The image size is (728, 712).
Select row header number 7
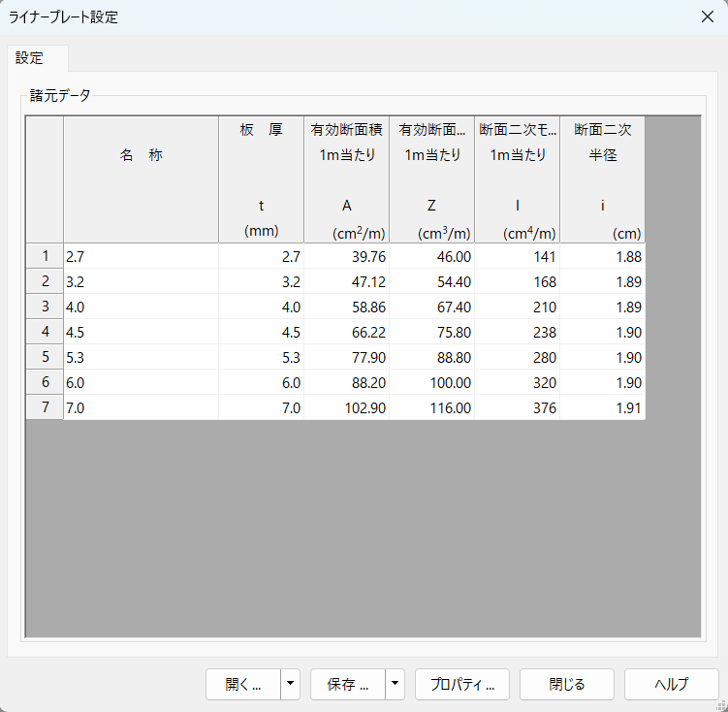click(45, 407)
